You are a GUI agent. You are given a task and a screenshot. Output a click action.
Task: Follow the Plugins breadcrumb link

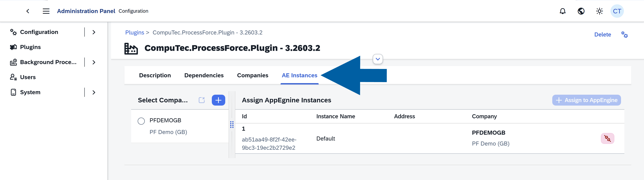pos(135,32)
